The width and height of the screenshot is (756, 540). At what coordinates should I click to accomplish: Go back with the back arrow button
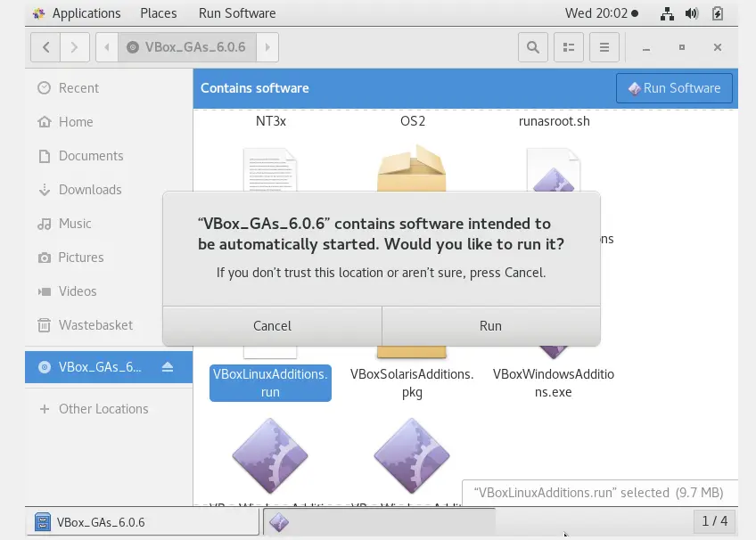coord(45,47)
